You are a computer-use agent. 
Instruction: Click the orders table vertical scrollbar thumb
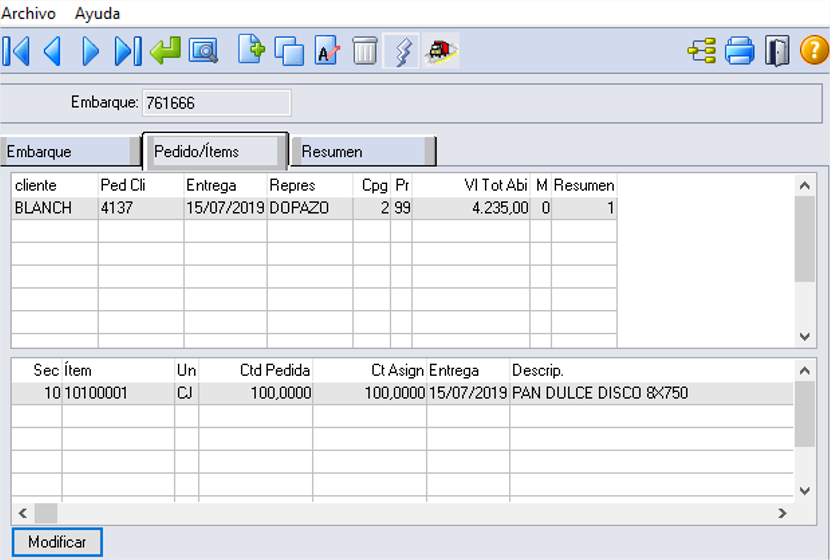805,239
